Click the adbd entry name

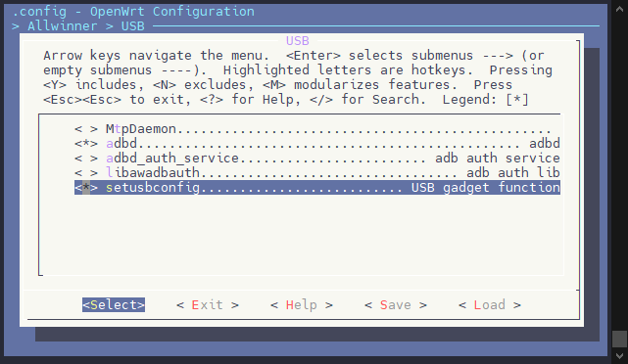(121, 143)
